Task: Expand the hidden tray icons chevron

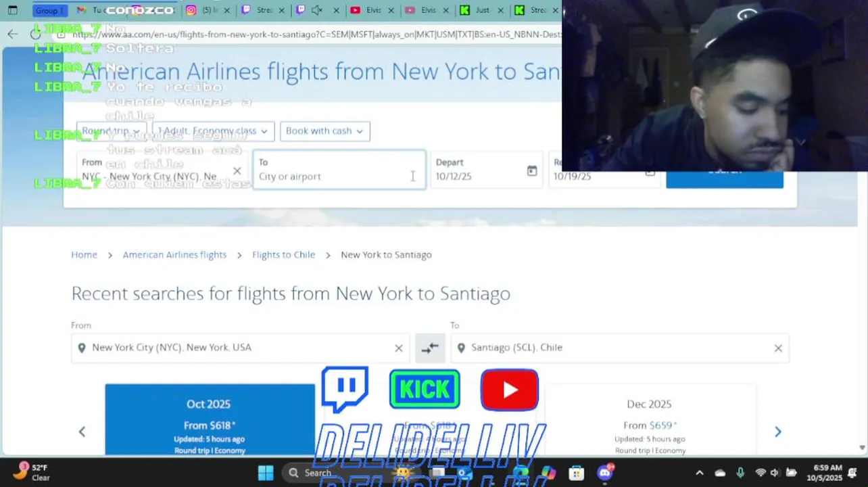Action: [700, 473]
